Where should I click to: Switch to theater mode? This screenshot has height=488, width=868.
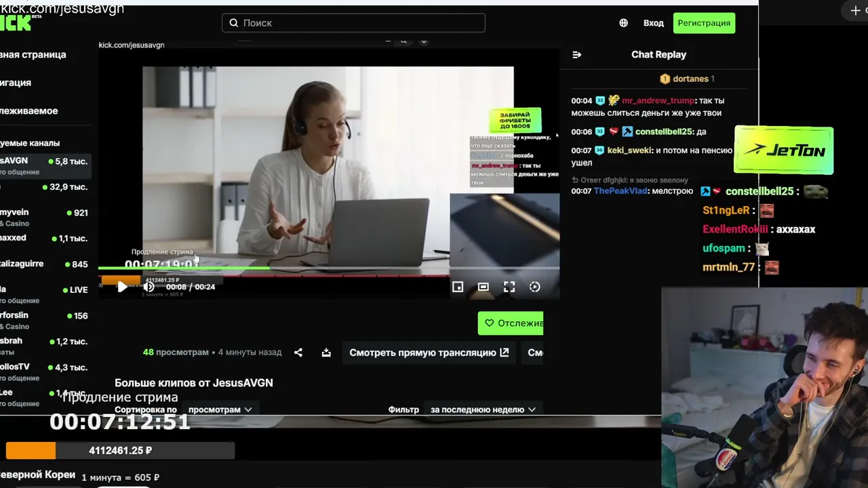(x=483, y=287)
